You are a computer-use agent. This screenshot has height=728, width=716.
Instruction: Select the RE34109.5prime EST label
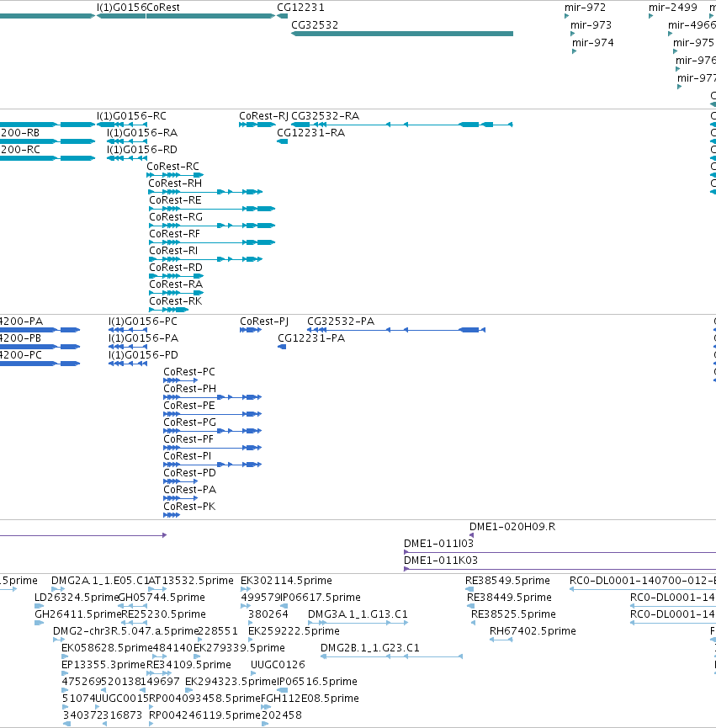188,664
